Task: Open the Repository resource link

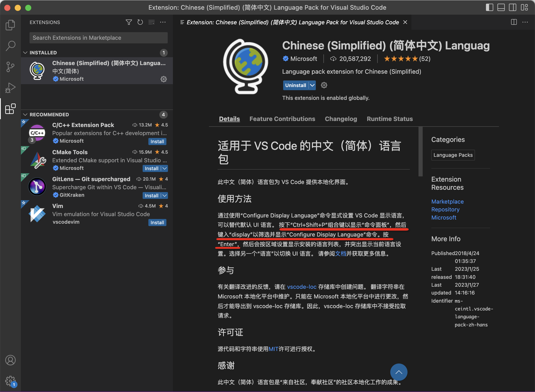Action: [x=445, y=210]
